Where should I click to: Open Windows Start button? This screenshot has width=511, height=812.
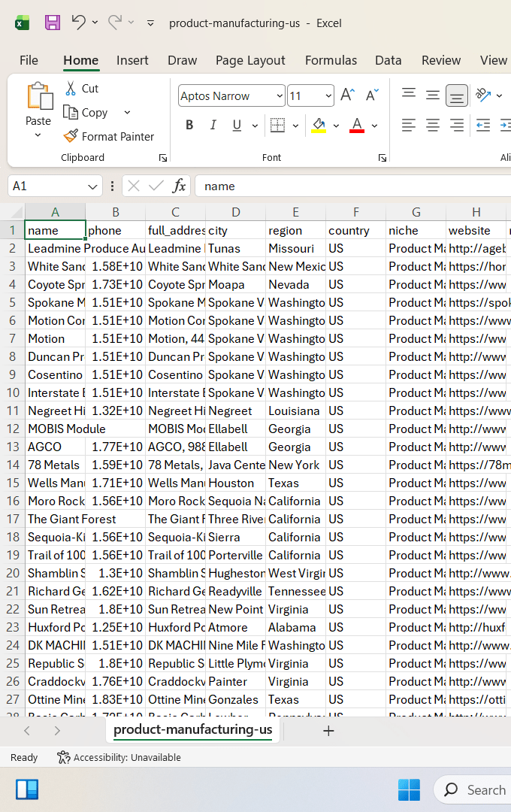pyautogui.click(x=409, y=789)
